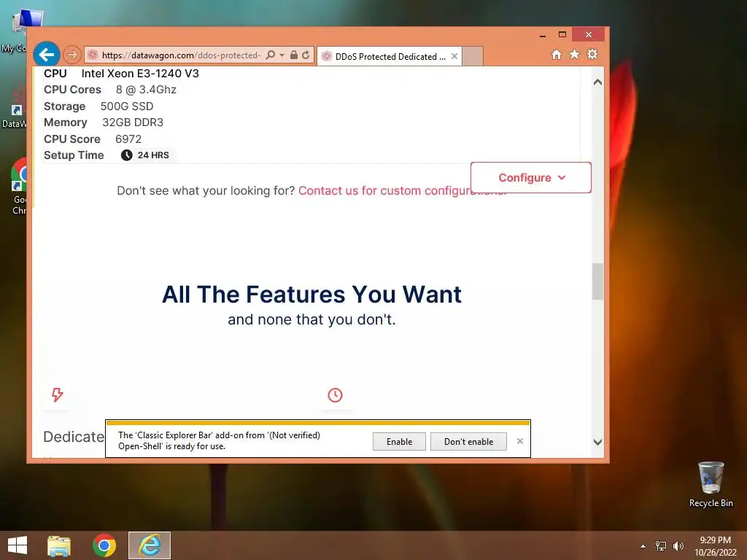Open File Explorer from the taskbar
This screenshot has width=747, height=560.
pyautogui.click(x=59, y=545)
